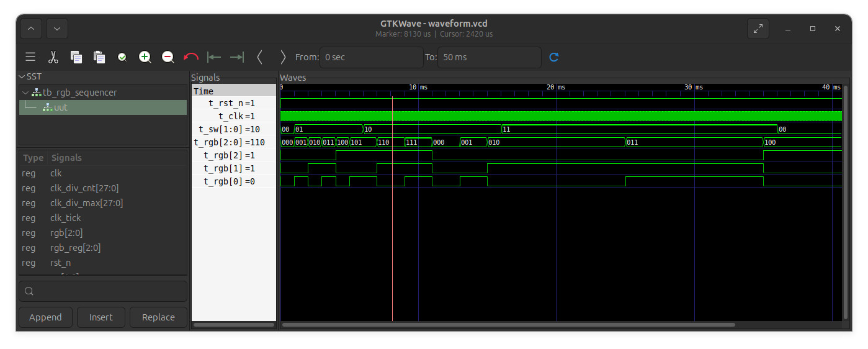Click the From time input field
Screen dimensions: 868x349
click(371, 57)
